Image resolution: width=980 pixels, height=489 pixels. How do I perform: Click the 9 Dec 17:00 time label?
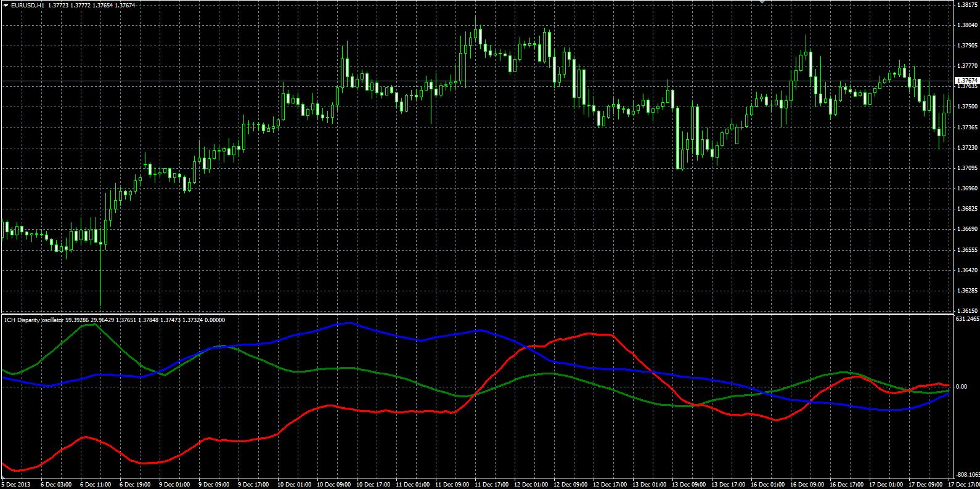click(x=253, y=485)
